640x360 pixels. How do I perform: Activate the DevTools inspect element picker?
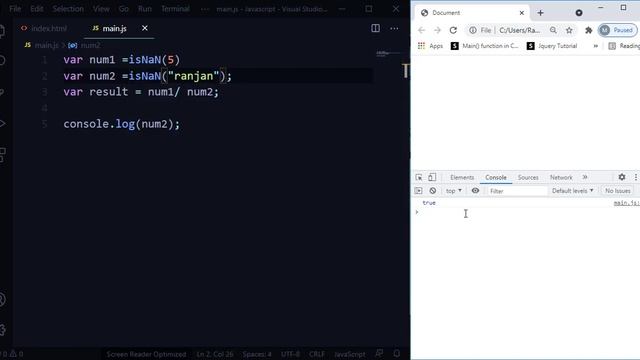coord(419,177)
